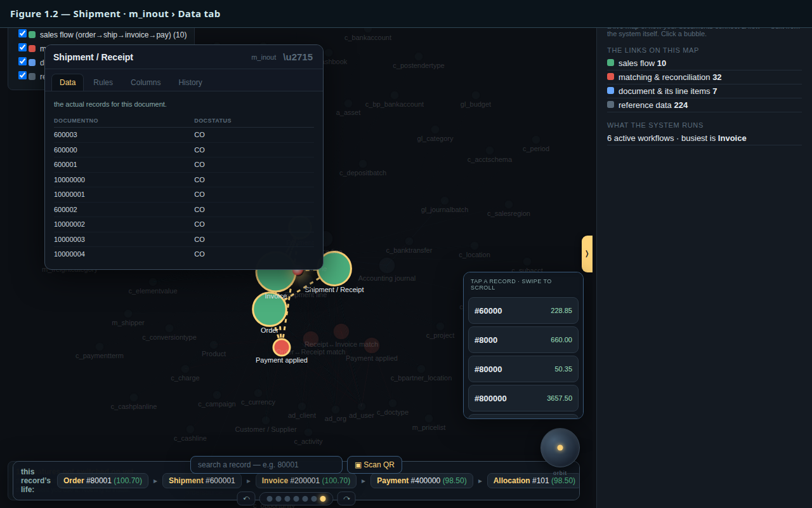Screen dimensions: 812x508
Task: Click the m_inout table name label
Action: tap(264, 57)
